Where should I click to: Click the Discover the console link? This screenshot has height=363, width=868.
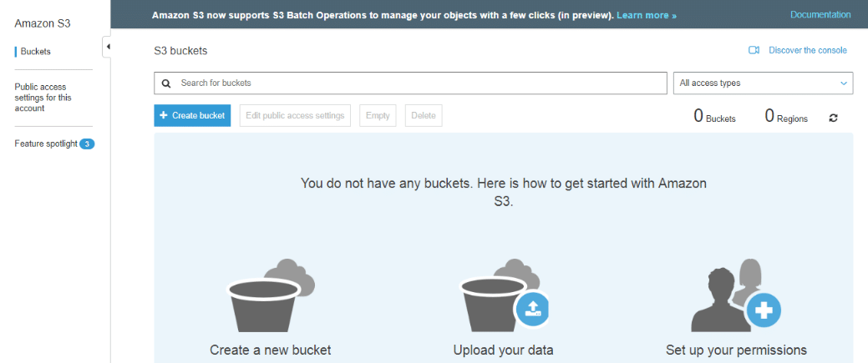(807, 51)
